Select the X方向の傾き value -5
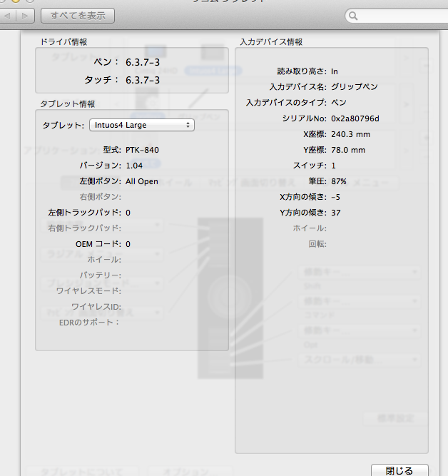The image size is (448, 476). 335,197
